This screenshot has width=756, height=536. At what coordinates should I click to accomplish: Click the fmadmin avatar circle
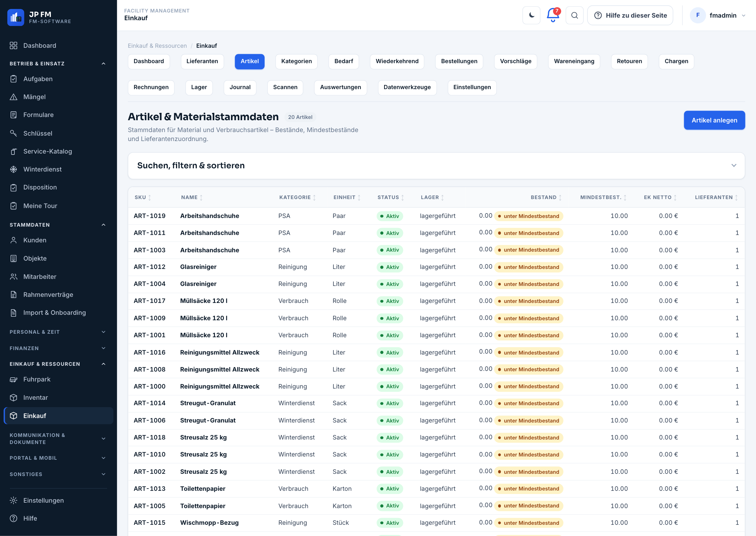click(698, 15)
